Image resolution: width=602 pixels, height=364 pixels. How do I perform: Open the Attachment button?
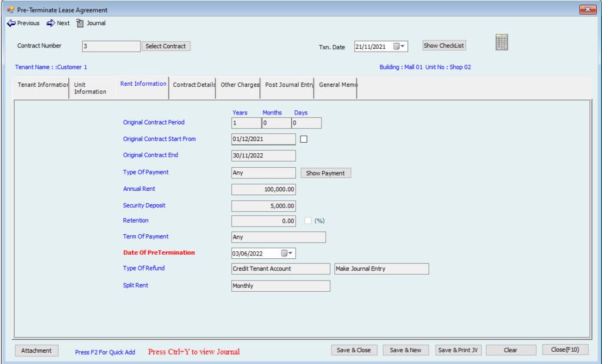[36, 350]
